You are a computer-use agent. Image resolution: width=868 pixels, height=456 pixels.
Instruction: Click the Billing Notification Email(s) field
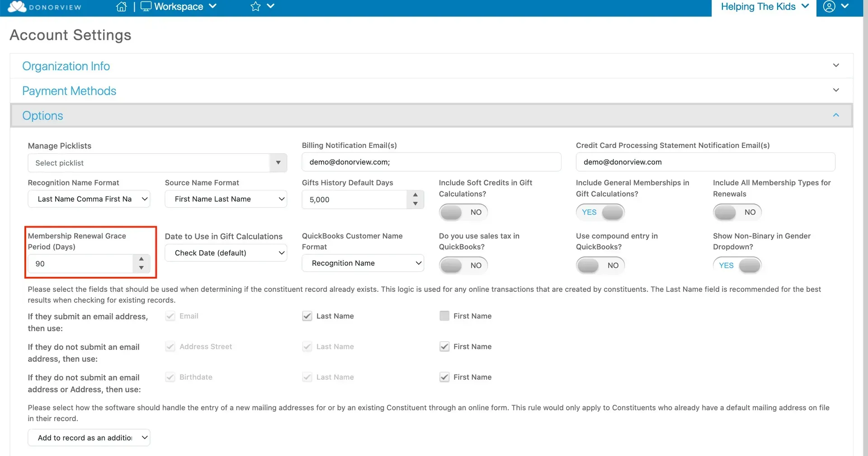click(x=431, y=162)
